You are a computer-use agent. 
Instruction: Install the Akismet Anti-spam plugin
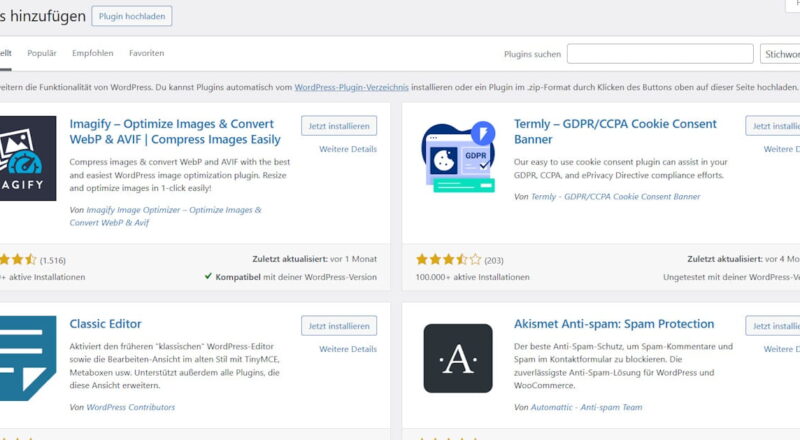pyautogui.click(x=773, y=326)
